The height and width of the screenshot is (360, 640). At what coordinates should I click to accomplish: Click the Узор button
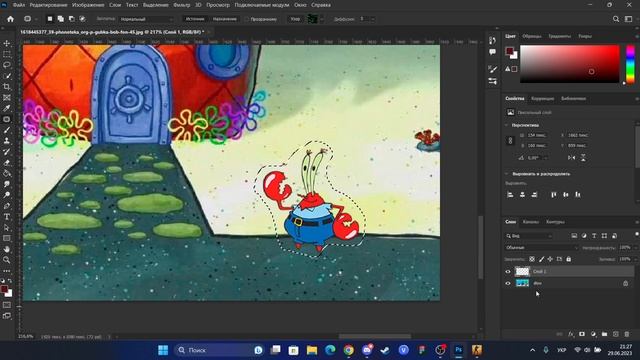[x=295, y=19]
